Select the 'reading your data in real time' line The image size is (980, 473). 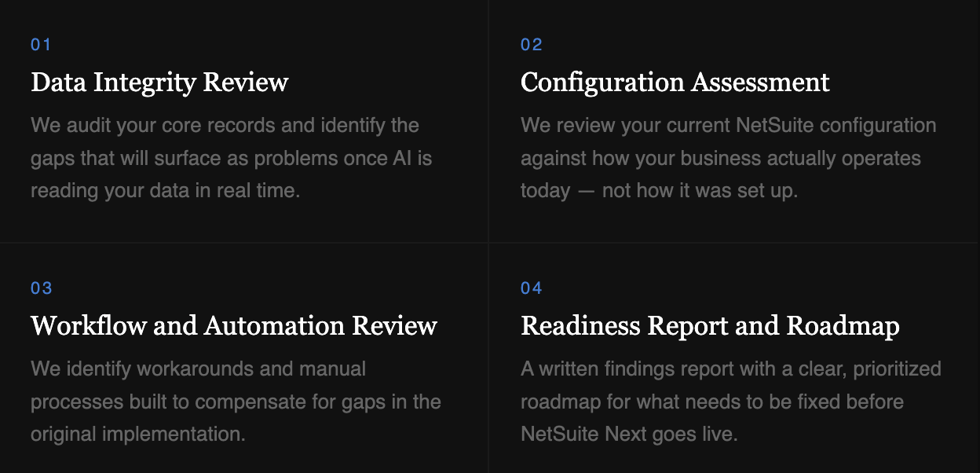pos(166,191)
